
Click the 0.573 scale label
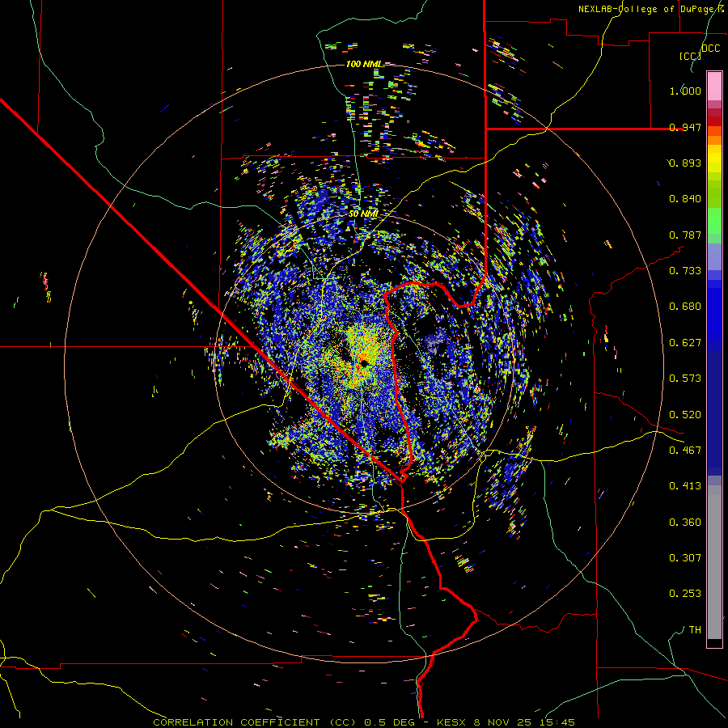tap(685, 379)
